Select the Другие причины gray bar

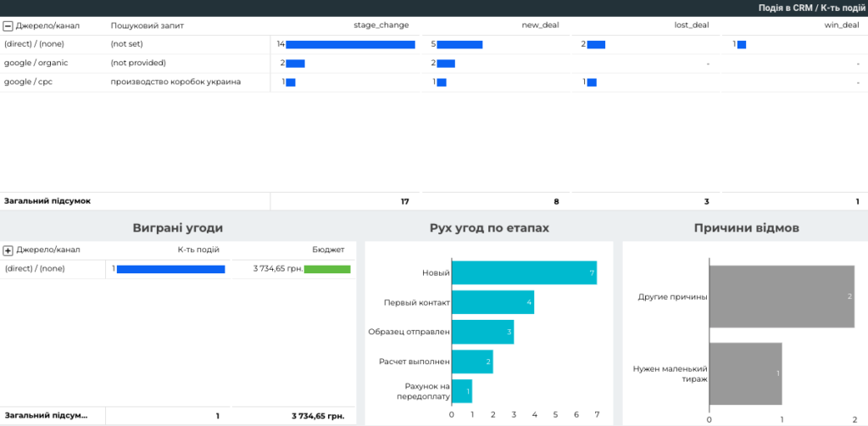782,296
